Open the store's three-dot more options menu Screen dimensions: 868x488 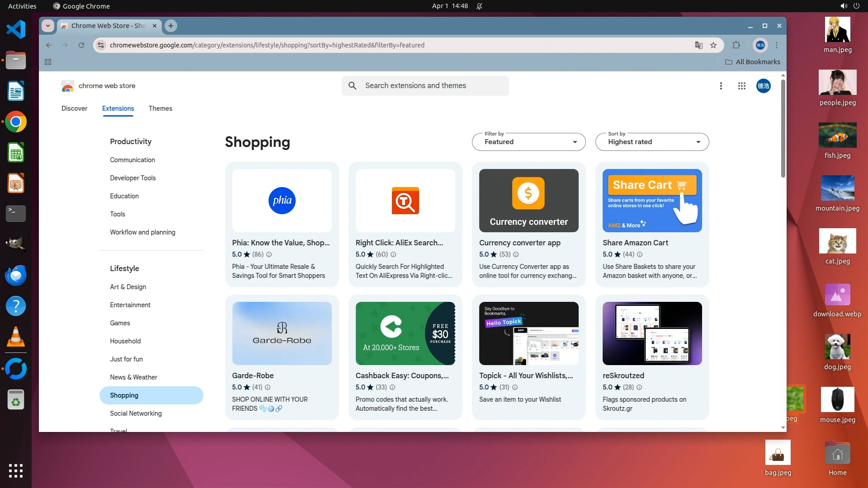721,86
